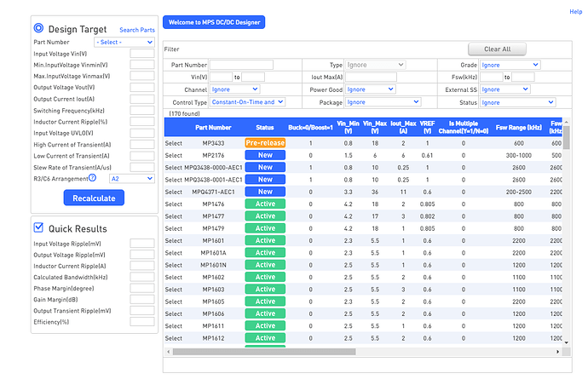588x385 pixels.
Task: Click the table scroll up arrow
Action: coord(566,122)
